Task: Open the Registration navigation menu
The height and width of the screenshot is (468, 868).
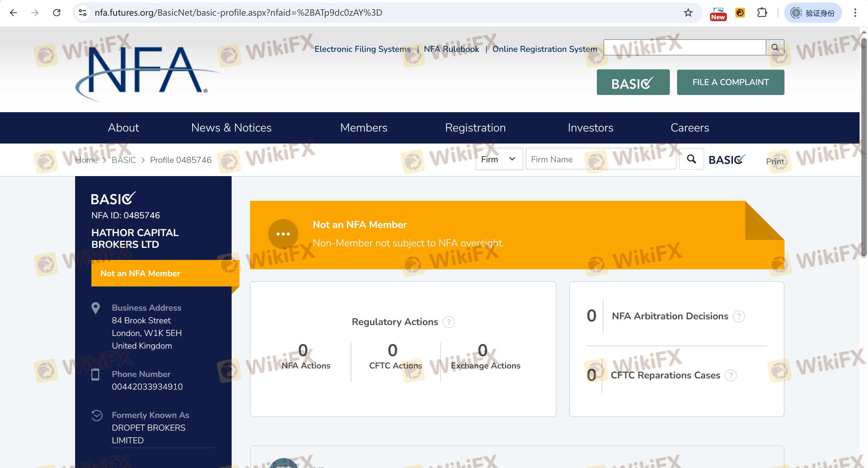Action: pyautogui.click(x=475, y=128)
